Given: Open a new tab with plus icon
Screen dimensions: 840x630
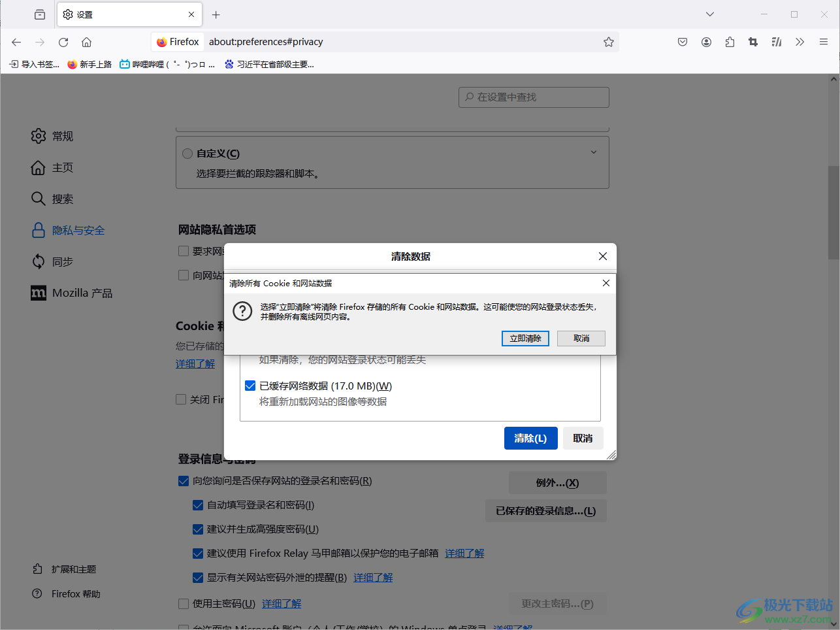Looking at the screenshot, I should pos(216,14).
